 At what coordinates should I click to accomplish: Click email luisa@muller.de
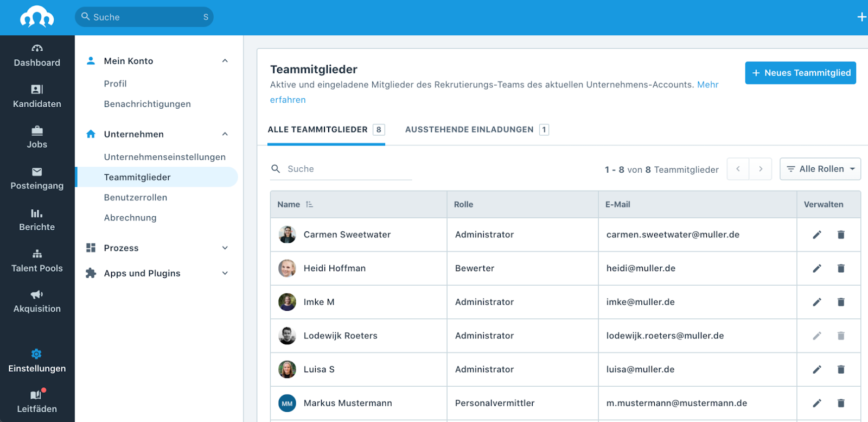(x=640, y=369)
